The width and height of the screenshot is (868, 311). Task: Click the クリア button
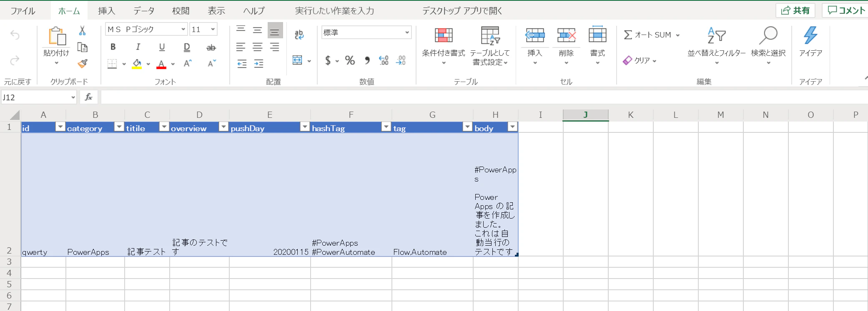[x=640, y=61]
